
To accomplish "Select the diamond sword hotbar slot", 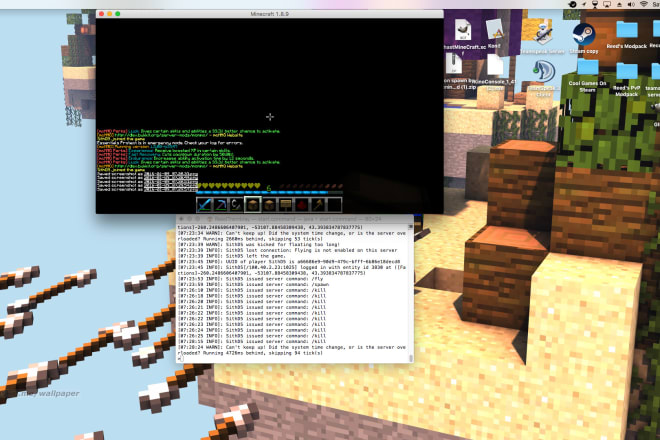I will pos(204,205).
